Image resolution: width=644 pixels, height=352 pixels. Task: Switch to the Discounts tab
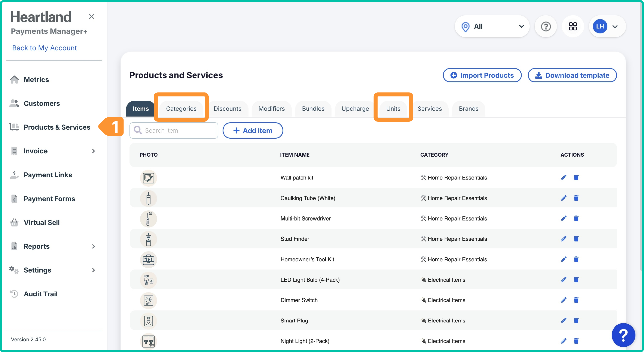point(228,109)
